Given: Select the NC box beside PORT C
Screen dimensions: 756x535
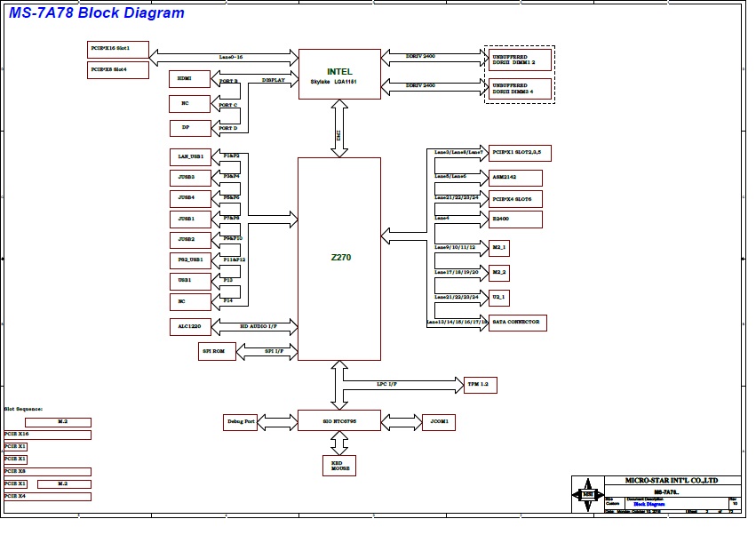Looking at the screenshot, I should [189, 104].
